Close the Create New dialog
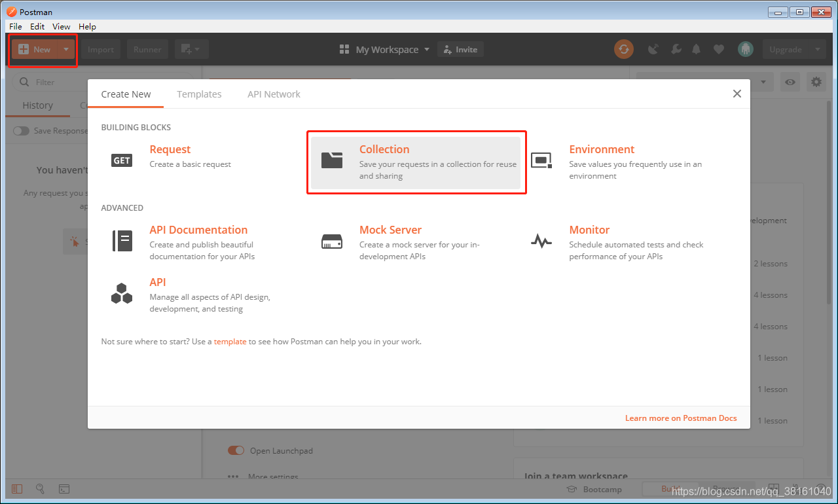This screenshot has width=838, height=504. 737,94
